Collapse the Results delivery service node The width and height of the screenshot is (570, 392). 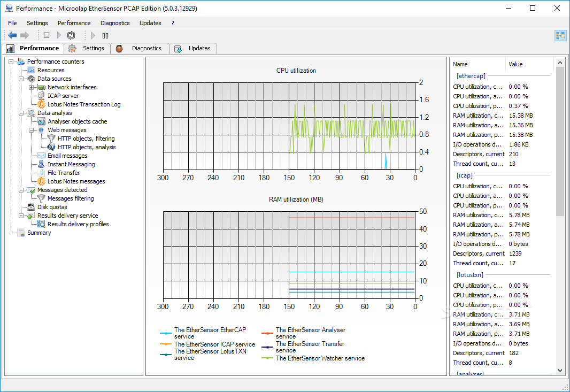coord(21,216)
